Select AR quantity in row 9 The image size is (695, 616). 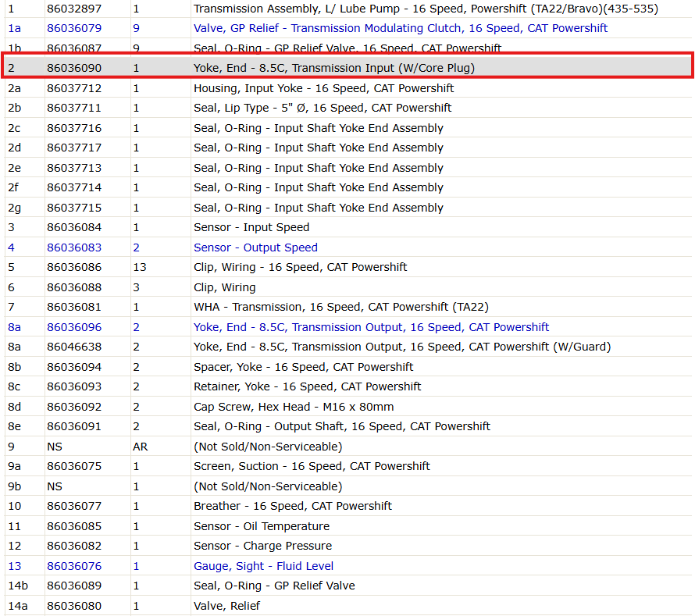pyautogui.click(x=140, y=447)
